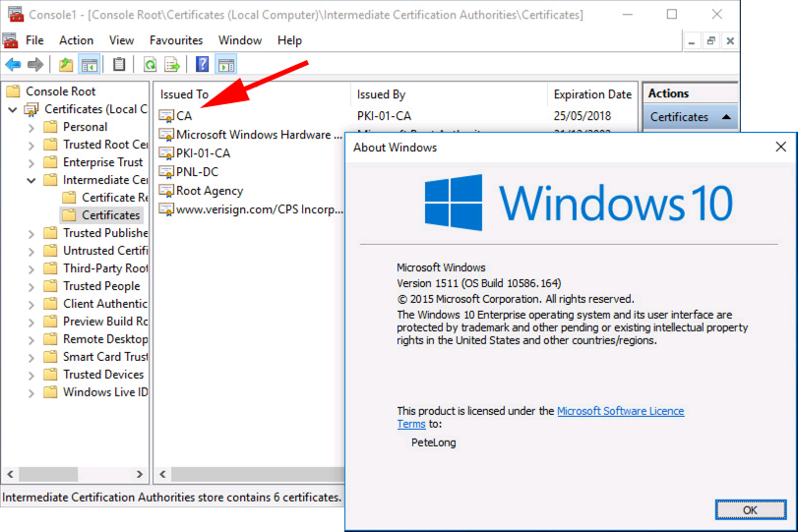Sort list by Issued By column
Image resolution: width=798 pixels, height=532 pixels.
pyautogui.click(x=449, y=94)
